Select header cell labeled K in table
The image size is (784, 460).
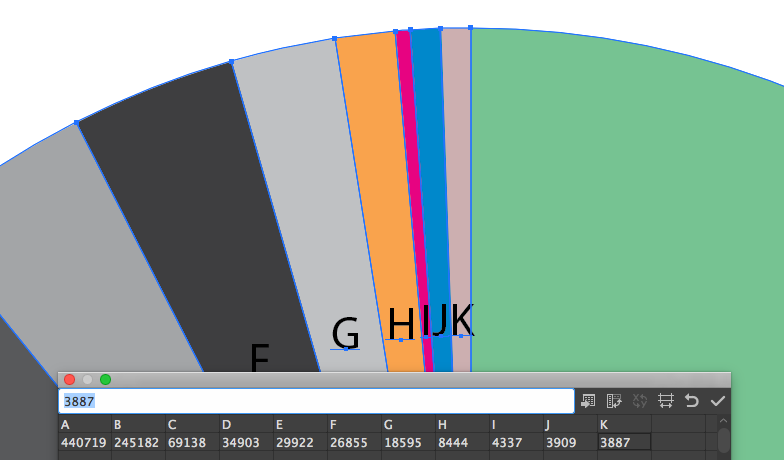(x=624, y=424)
